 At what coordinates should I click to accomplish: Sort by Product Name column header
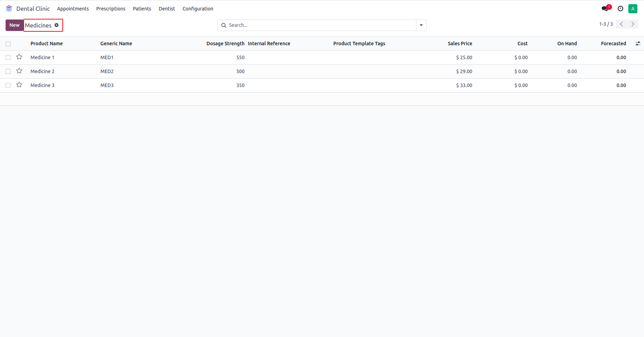point(47,44)
